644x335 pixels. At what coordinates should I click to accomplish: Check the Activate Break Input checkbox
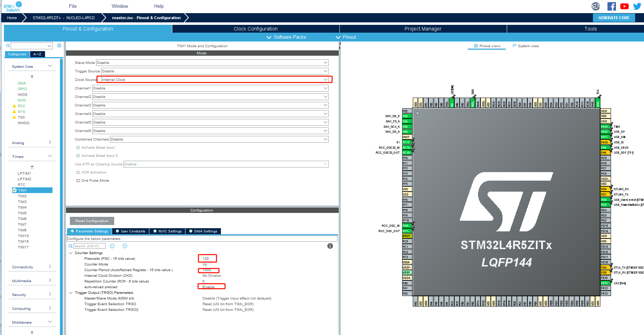[x=78, y=147]
